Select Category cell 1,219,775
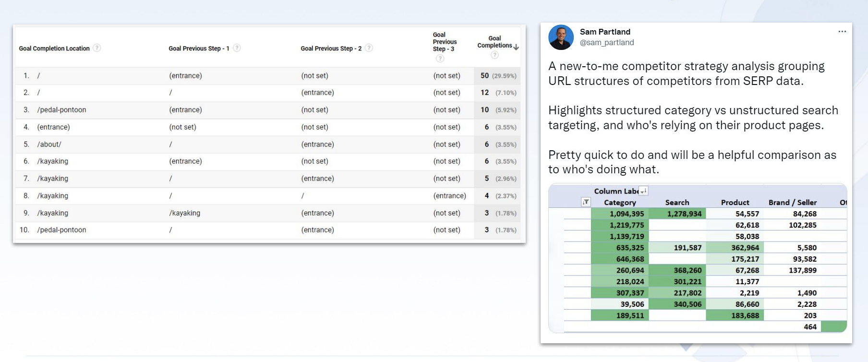This screenshot has height=362, width=868. [620, 225]
